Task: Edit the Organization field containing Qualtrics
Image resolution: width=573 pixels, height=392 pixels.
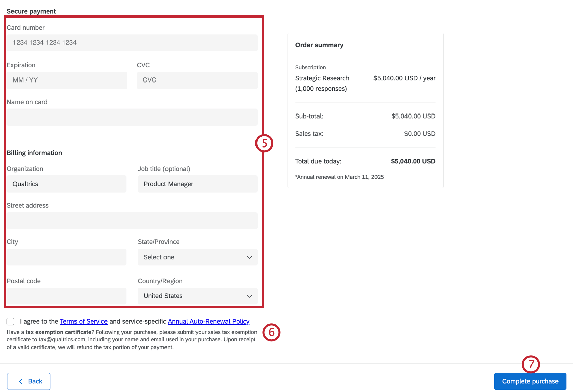Action: point(67,184)
